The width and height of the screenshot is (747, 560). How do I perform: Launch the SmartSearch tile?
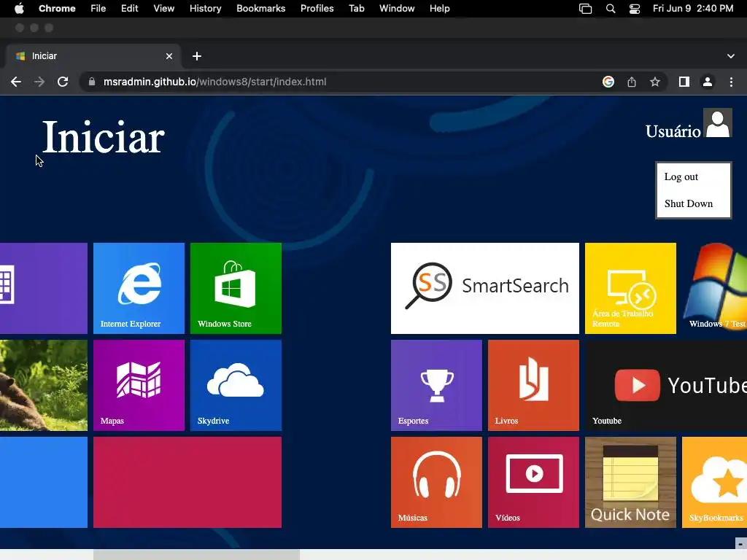point(485,288)
